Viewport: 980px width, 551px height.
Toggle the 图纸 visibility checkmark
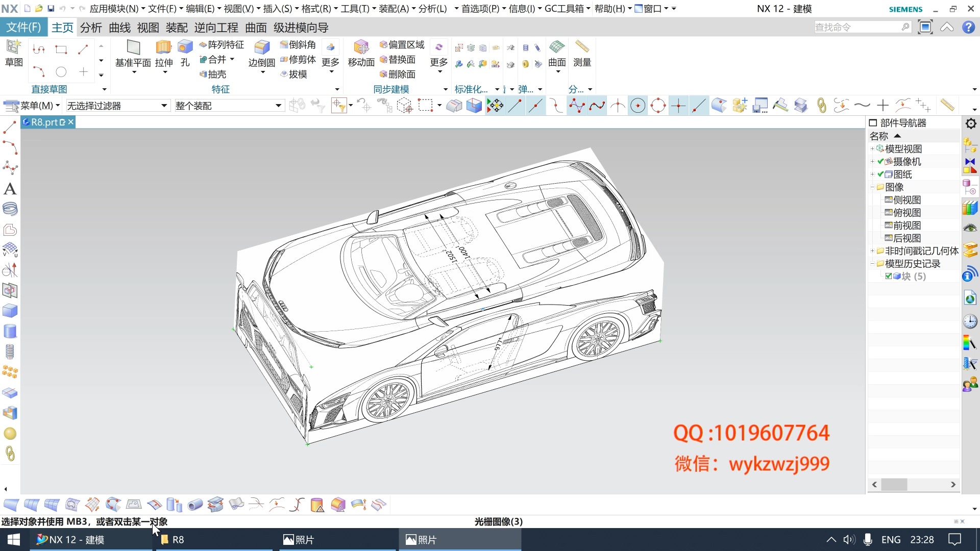click(880, 174)
